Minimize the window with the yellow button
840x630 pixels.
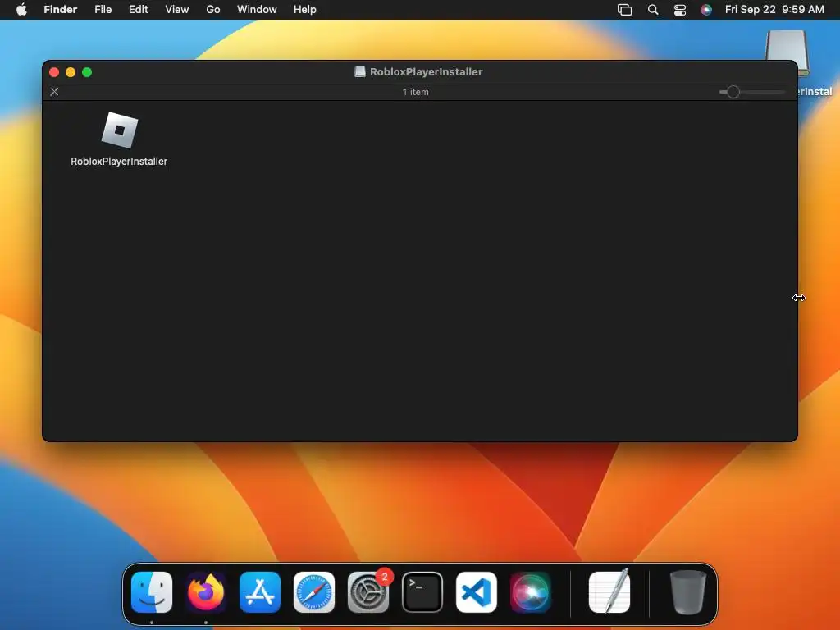click(x=71, y=72)
